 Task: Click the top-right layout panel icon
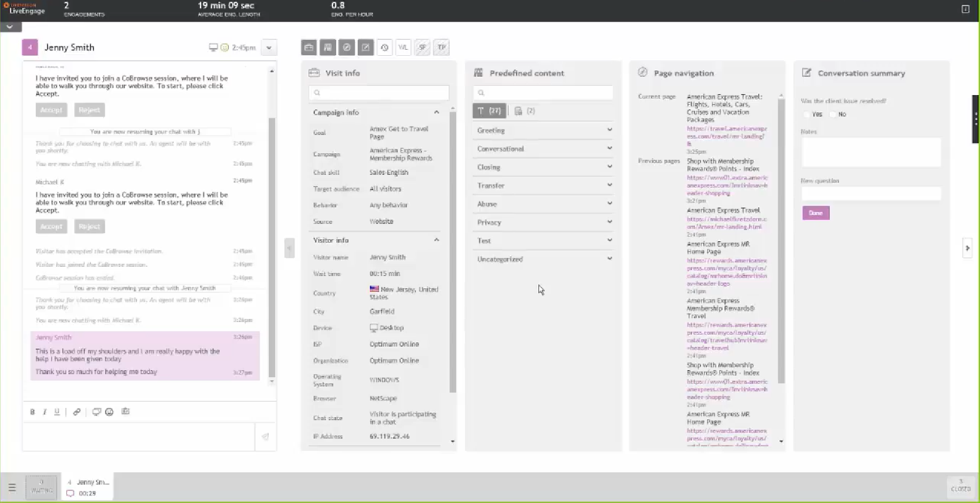(x=965, y=9)
